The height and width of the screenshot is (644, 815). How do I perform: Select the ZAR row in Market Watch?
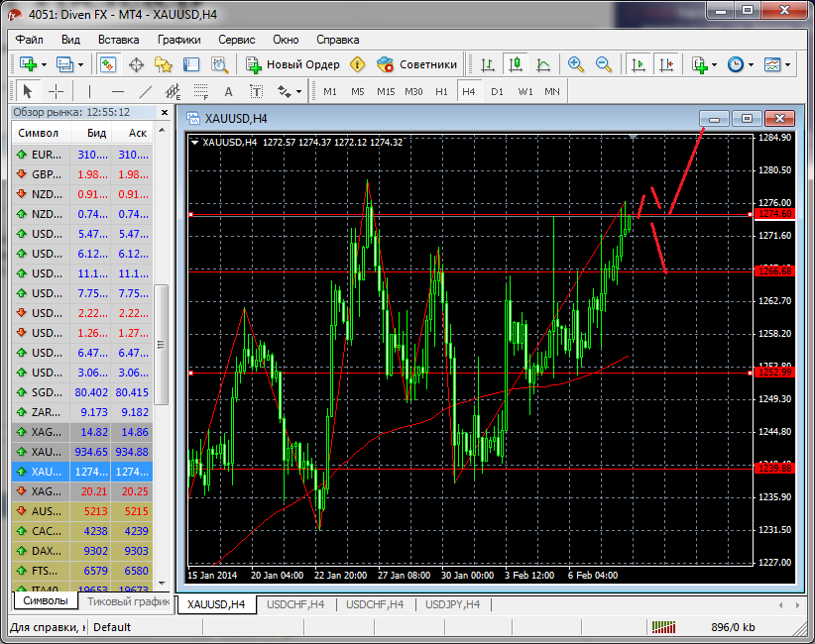pyautogui.click(x=82, y=412)
